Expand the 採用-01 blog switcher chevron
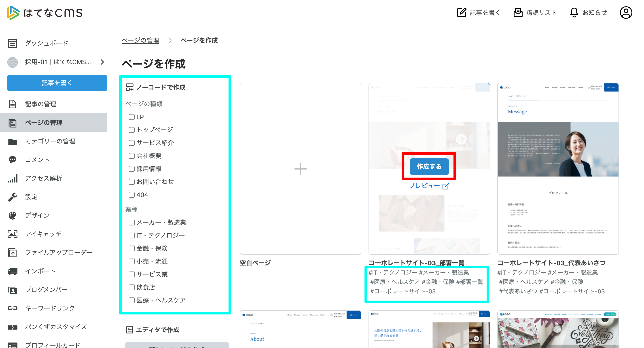644x348 pixels. 102,62
